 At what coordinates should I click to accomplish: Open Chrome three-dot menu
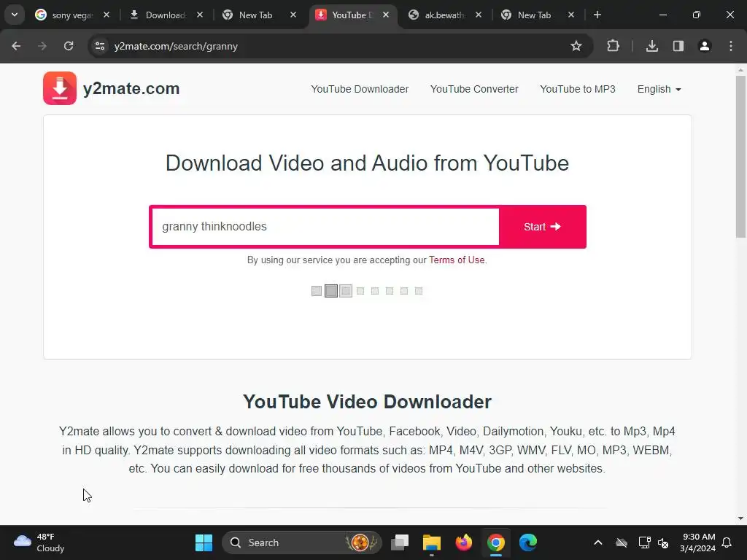731,46
